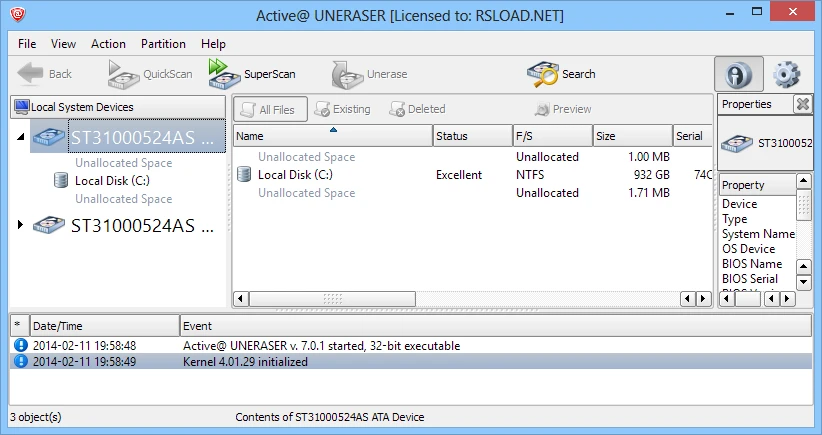Toggle the Deleted files filter

pyautogui.click(x=417, y=109)
